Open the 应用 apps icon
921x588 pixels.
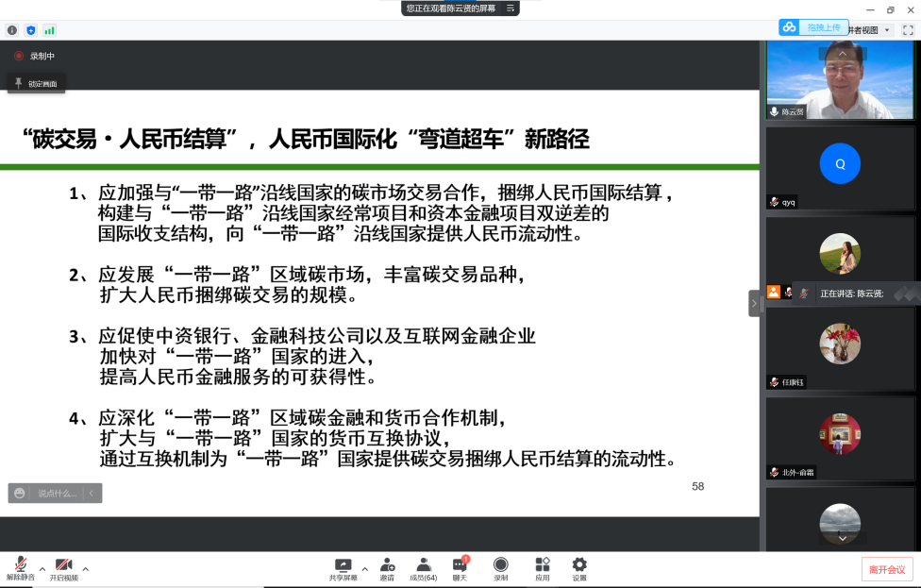pyautogui.click(x=542, y=564)
